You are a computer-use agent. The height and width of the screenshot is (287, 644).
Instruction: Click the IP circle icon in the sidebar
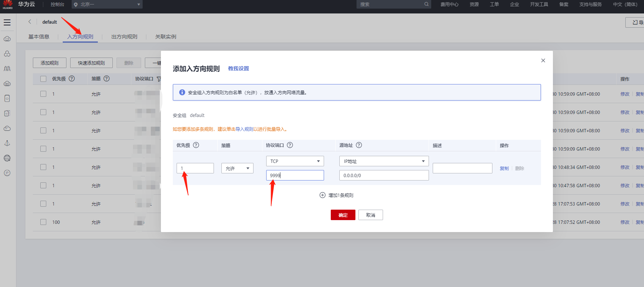(x=7, y=173)
